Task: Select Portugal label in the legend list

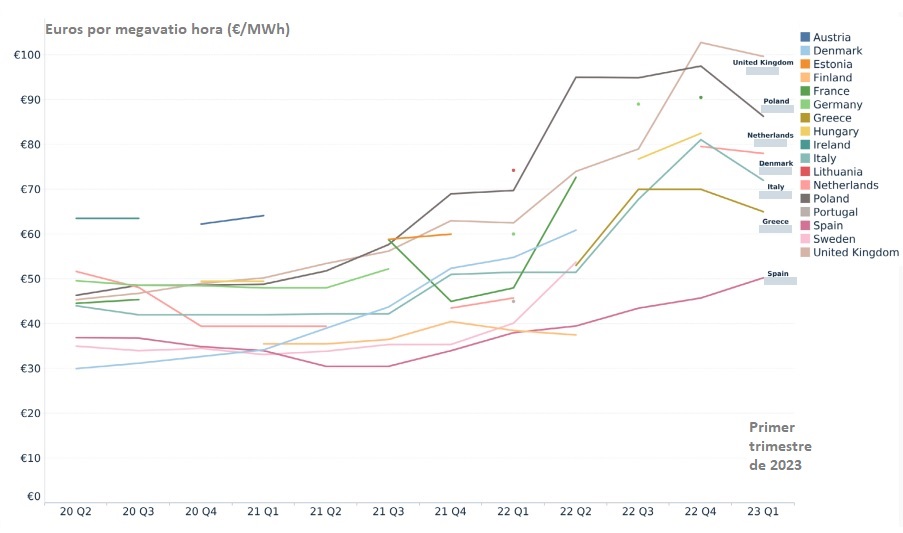Action: (837, 212)
